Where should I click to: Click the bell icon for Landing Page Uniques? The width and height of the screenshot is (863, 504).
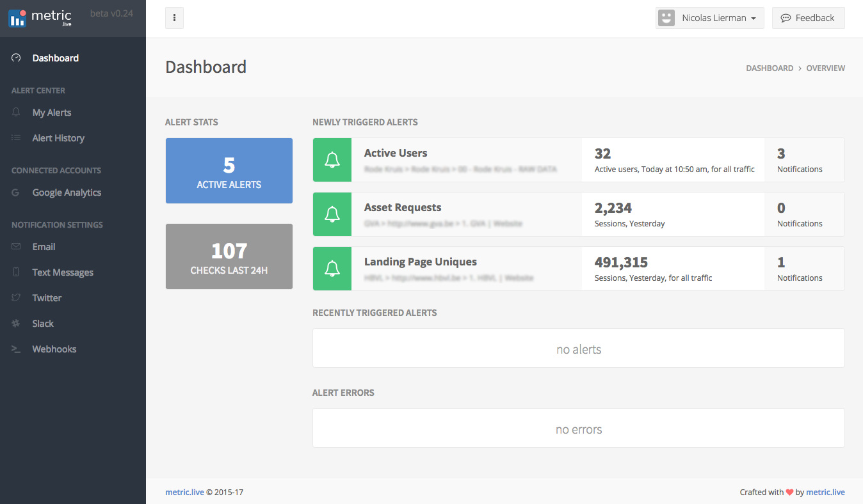(x=332, y=269)
